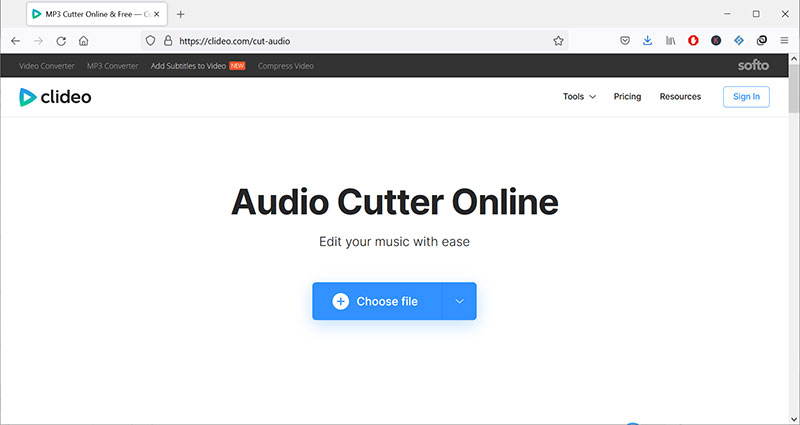This screenshot has height=425, width=800.
Task: Show downloads with the download arrow icon
Action: click(647, 41)
